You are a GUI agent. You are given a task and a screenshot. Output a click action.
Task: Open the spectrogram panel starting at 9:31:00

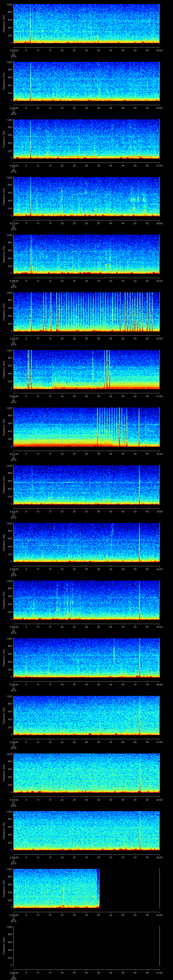tap(87, 427)
